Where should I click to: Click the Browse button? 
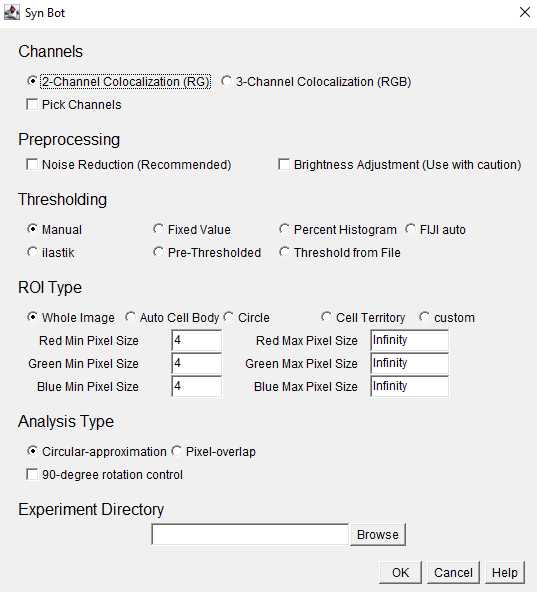click(378, 534)
